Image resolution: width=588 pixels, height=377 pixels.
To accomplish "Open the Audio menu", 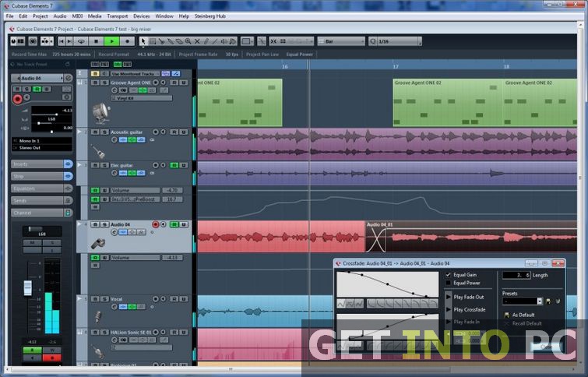I will click(60, 16).
